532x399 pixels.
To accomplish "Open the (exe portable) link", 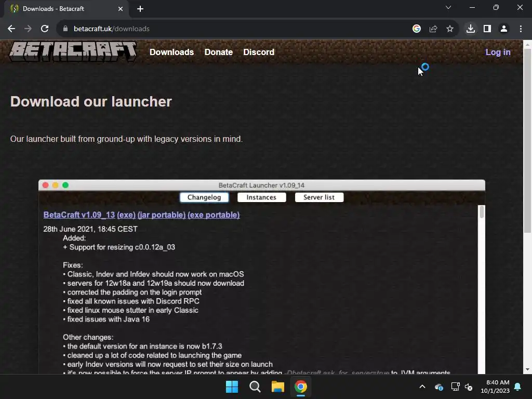I will 214,215.
